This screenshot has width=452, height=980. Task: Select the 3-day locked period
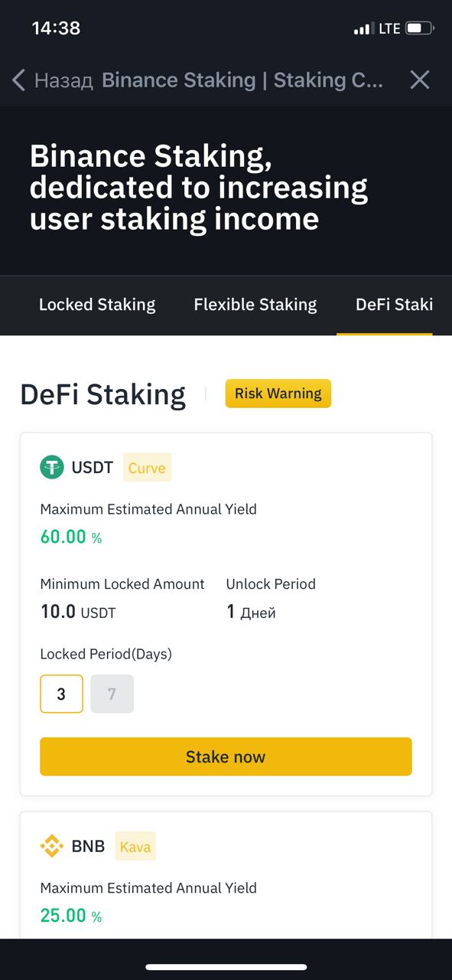(61, 694)
